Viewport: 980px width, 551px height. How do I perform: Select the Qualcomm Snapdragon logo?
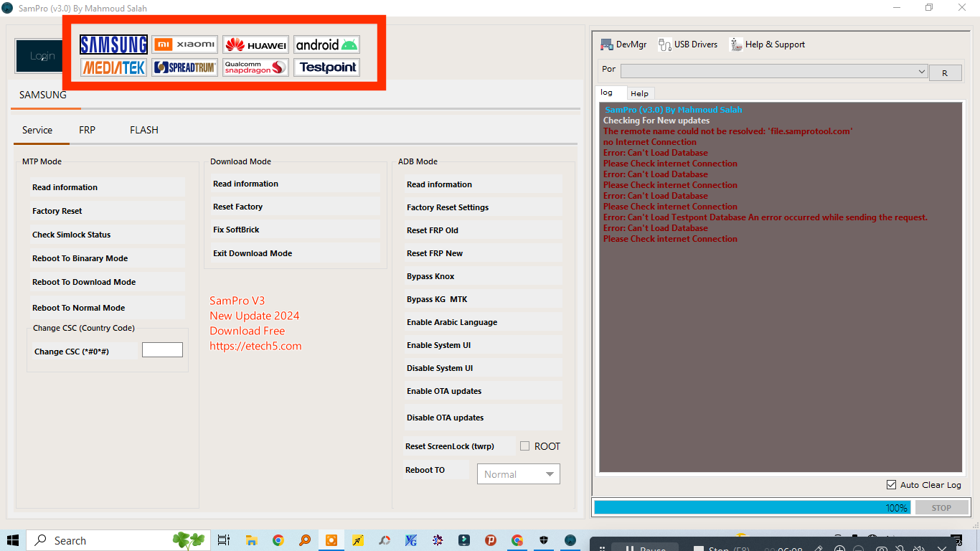(x=255, y=67)
